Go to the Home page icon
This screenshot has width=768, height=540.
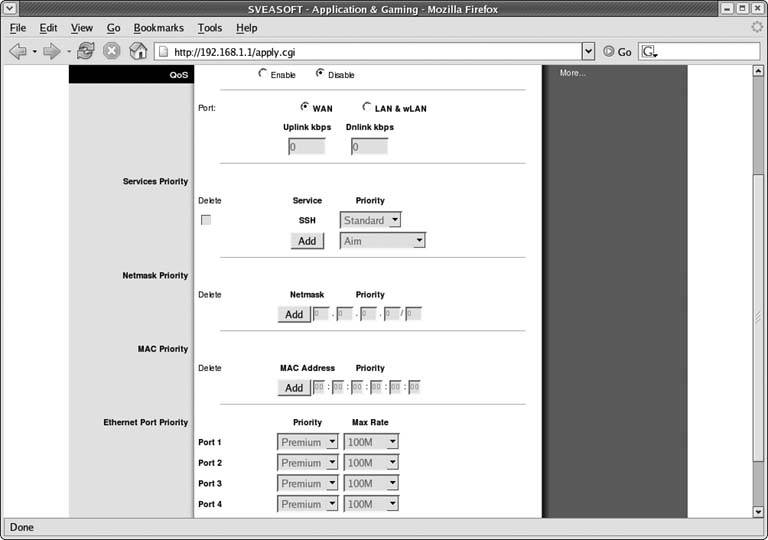[139, 51]
